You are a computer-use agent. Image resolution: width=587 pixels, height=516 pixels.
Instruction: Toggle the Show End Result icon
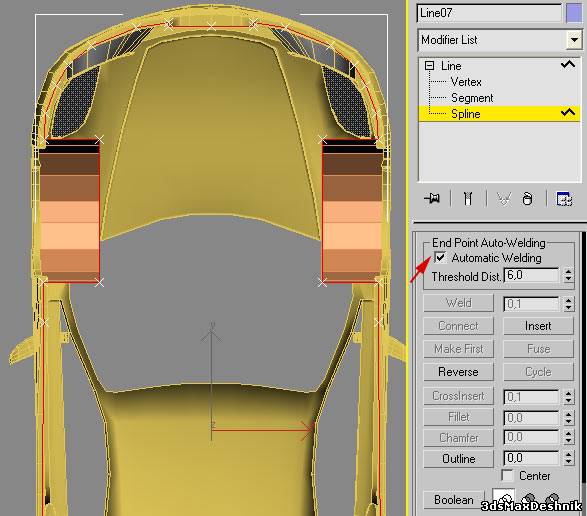pos(468,198)
